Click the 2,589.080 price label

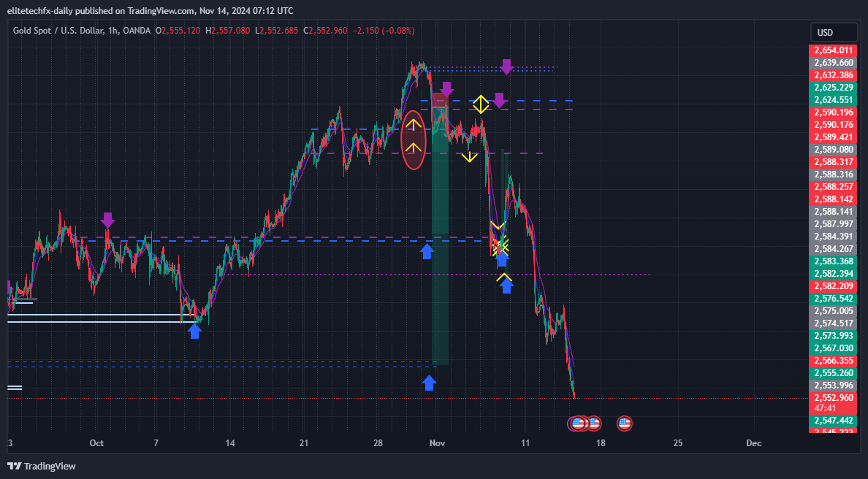pos(833,150)
